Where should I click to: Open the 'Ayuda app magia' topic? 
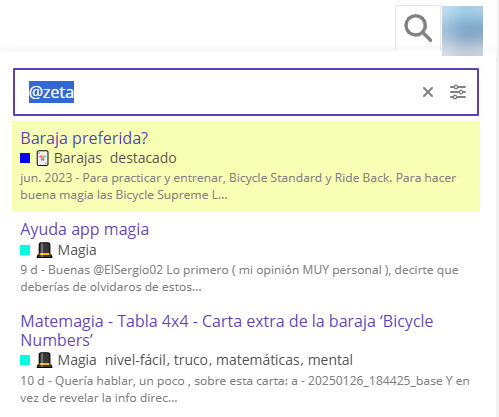pos(85,229)
